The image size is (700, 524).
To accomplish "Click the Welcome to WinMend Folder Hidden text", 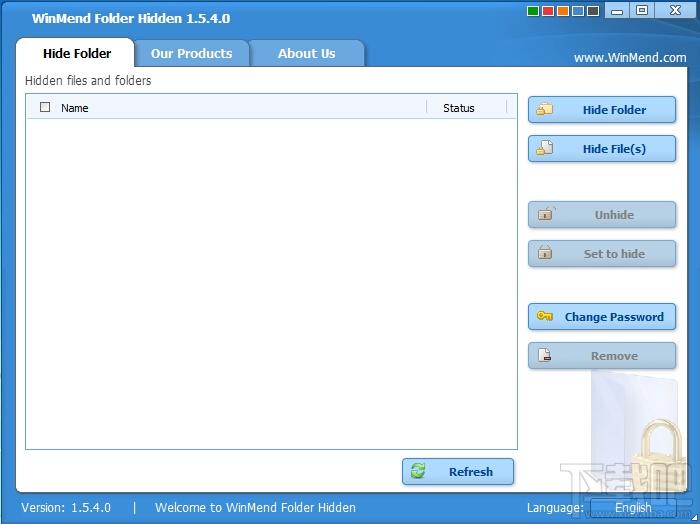I will 255,507.
